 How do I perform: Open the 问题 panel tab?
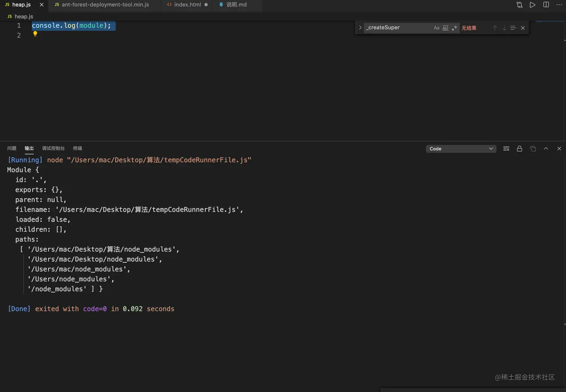(x=12, y=148)
